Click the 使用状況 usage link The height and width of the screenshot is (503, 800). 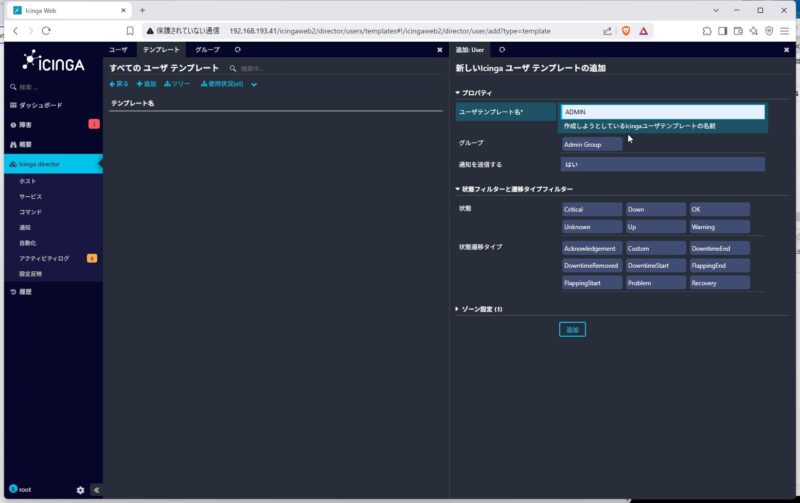[222, 84]
